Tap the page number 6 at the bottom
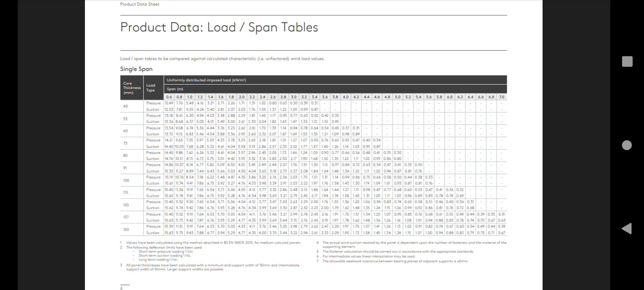Viewport: 644px width, 290px height. (122, 288)
